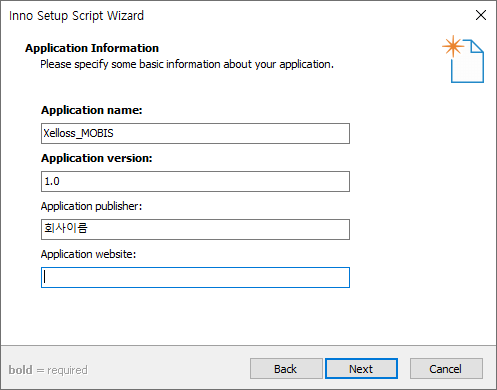Click the "Application name:" label
Image resolution: width=497 pixels, height=390 pixels.
coord(92,110)
